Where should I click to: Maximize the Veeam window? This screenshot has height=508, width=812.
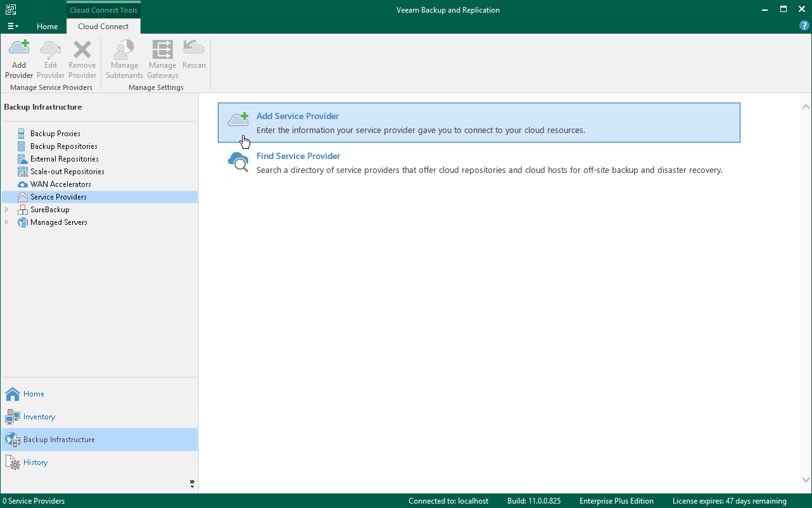coord(783,10)
